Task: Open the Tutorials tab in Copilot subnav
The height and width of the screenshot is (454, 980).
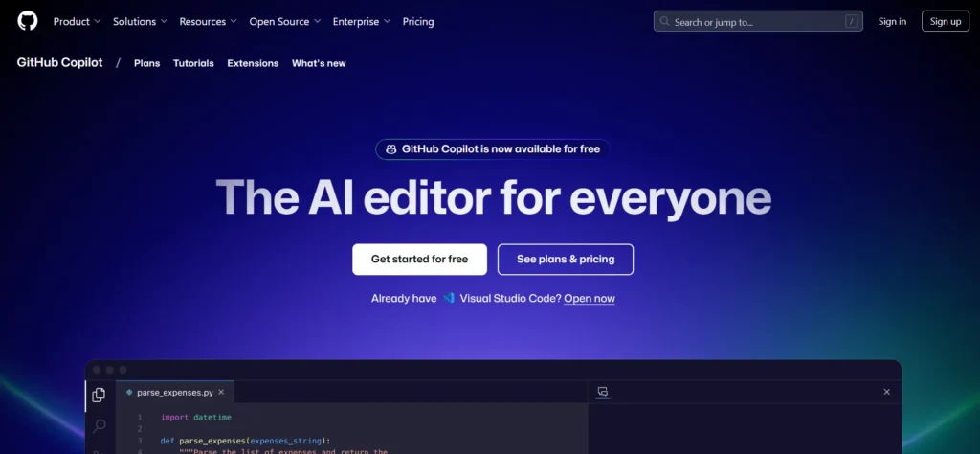Action: 193,63
